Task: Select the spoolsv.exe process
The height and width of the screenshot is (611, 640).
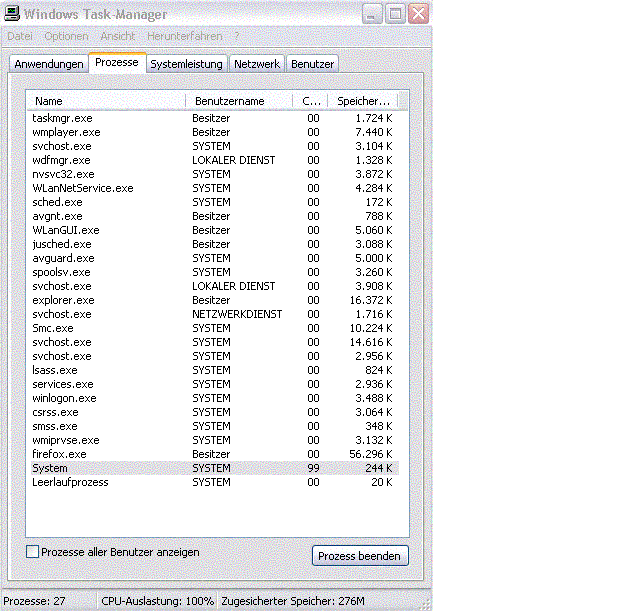Action: 215,272
